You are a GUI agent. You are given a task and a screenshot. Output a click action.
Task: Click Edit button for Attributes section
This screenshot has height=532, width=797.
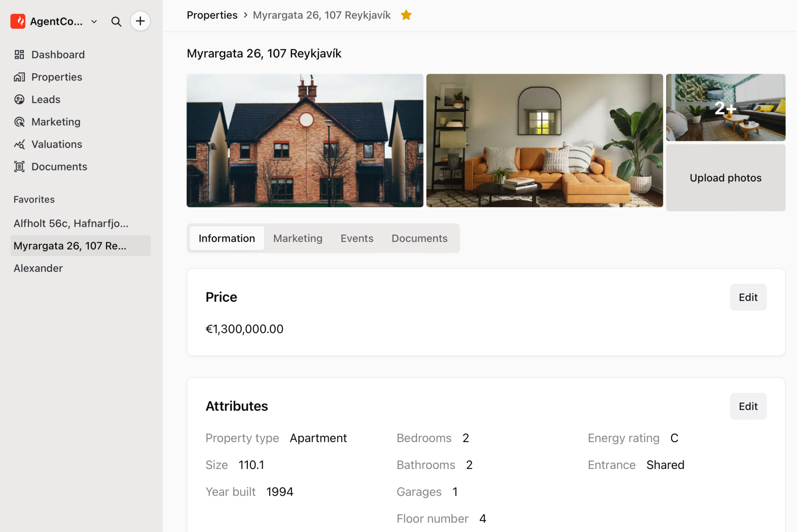click(x=748, y=406)
